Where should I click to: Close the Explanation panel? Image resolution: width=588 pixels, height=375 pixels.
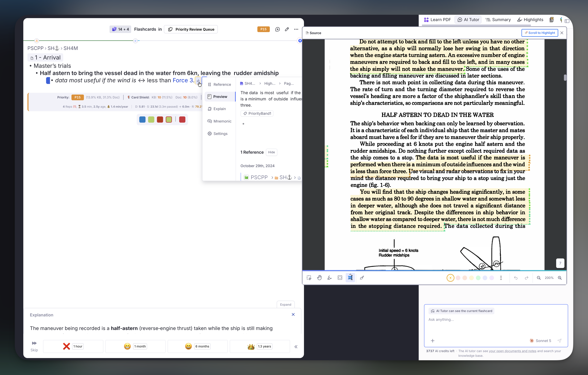[293, 314]
